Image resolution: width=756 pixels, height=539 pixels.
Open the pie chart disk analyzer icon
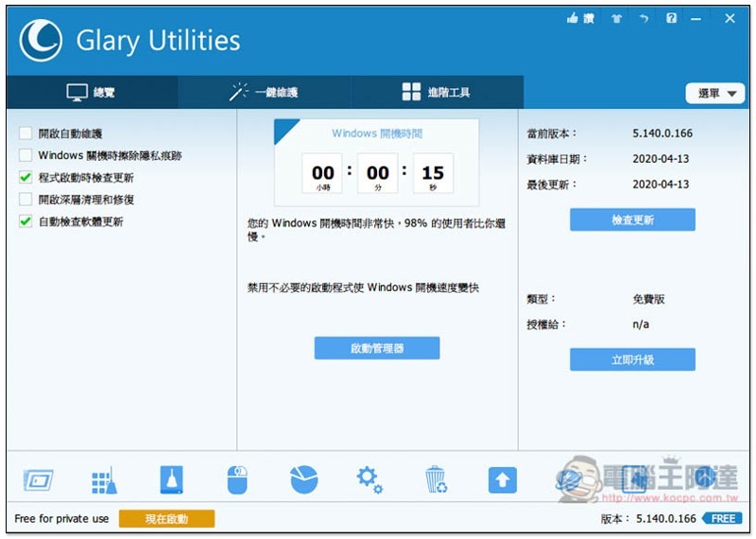(x=304, y=479)
